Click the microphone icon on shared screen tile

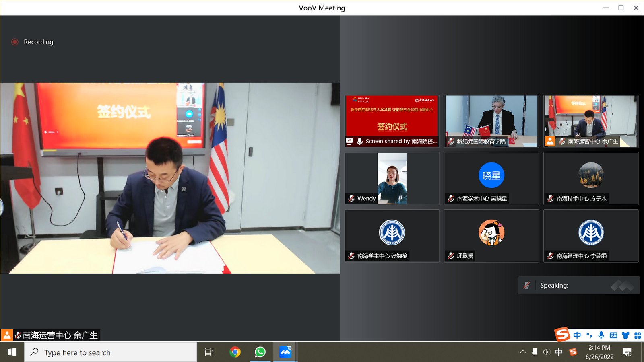pos(360,141)
